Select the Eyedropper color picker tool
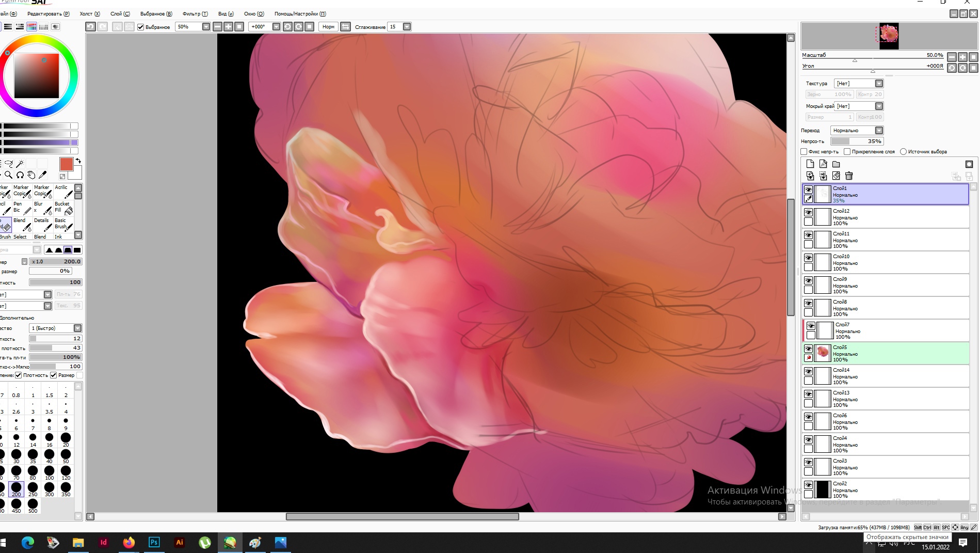980x553 pixels. [x=43, y=175]
